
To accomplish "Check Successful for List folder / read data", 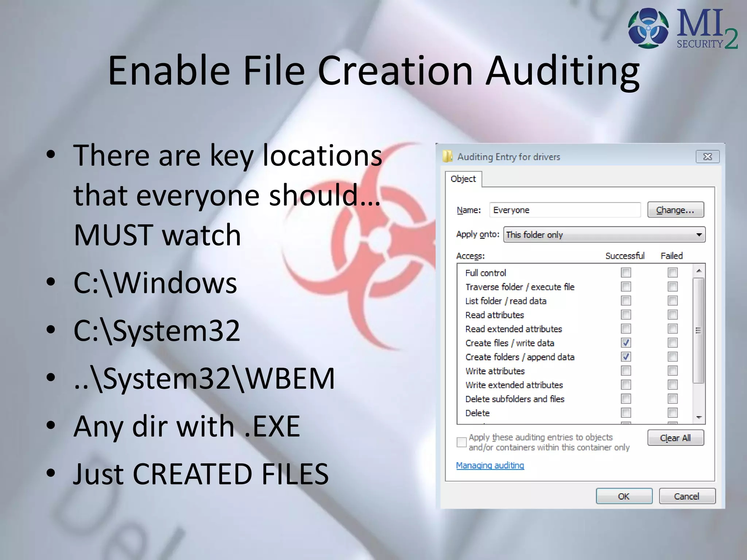I will (626, 300).
